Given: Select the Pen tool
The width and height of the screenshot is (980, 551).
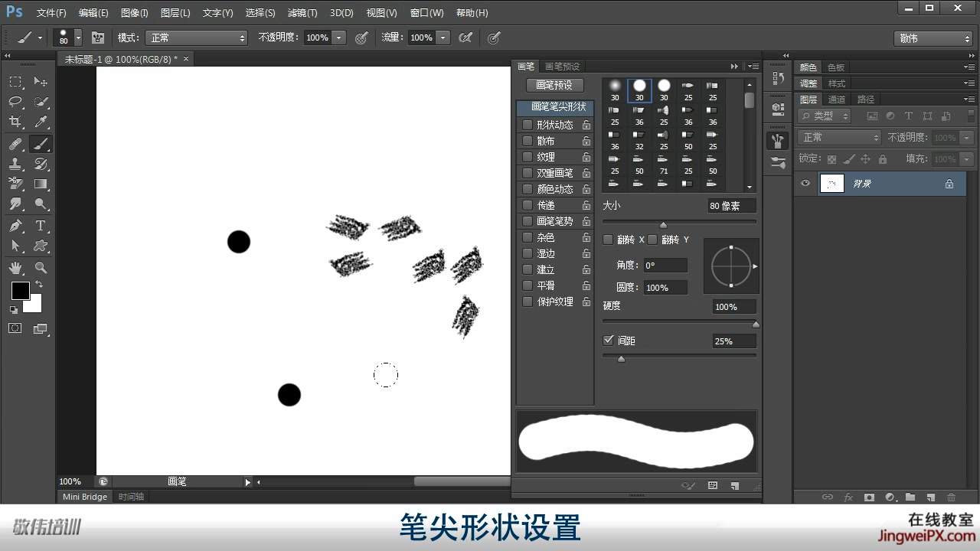Looking at the screenshot, I should pos(15,226).
